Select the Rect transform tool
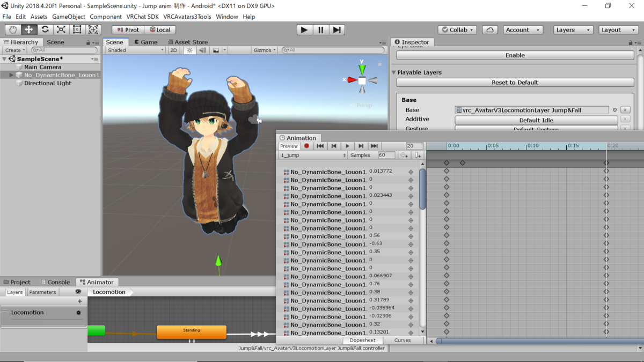 tap(77, 30)
